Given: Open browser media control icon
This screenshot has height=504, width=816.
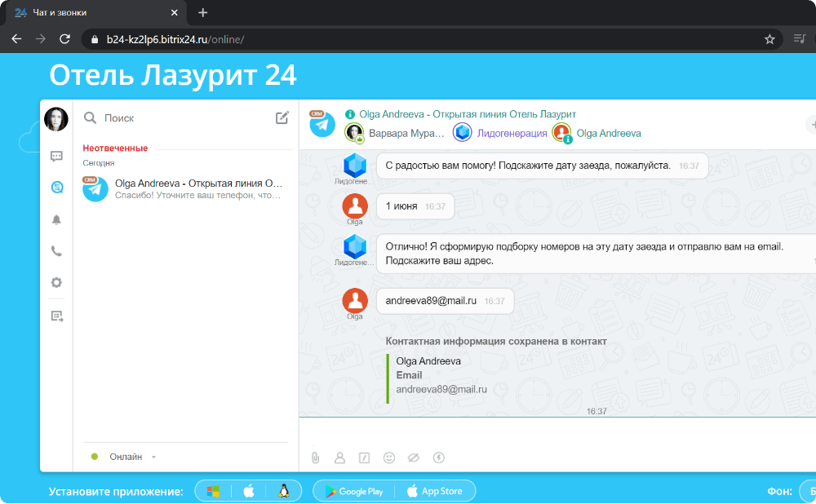Looking at the screenshot, I should tap(800, 39).
